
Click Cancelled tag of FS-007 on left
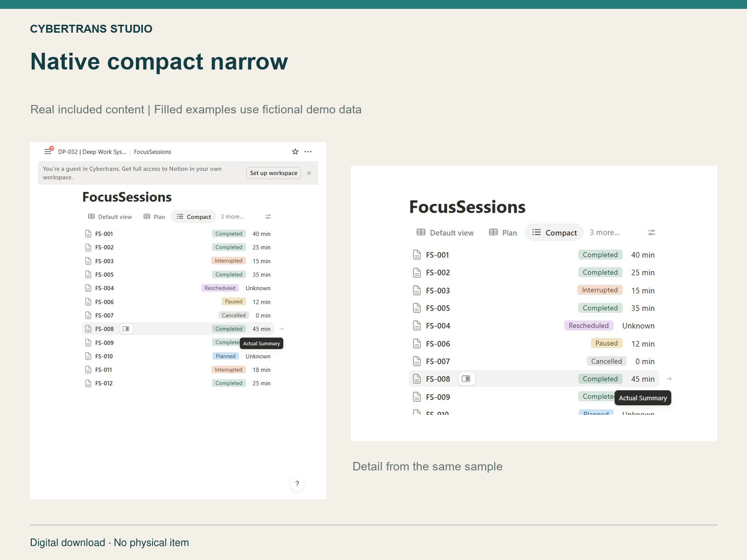pos(233,315)
